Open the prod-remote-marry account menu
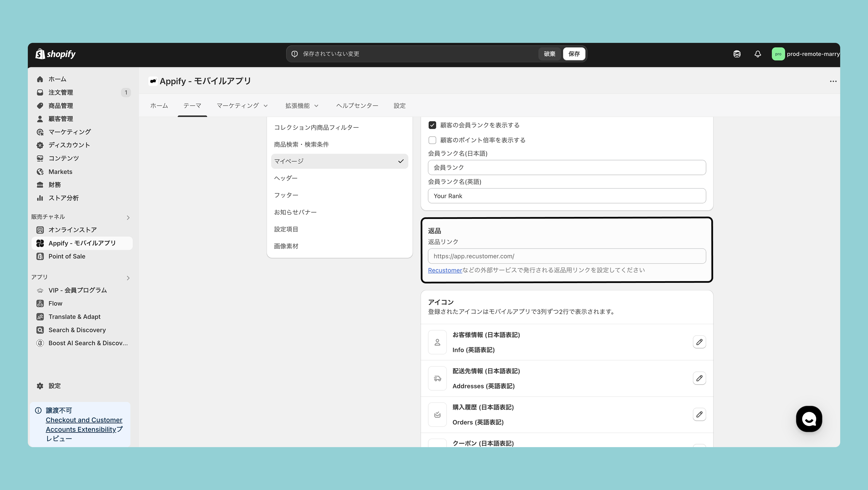868x490 pixels. (x=805, y=54)
